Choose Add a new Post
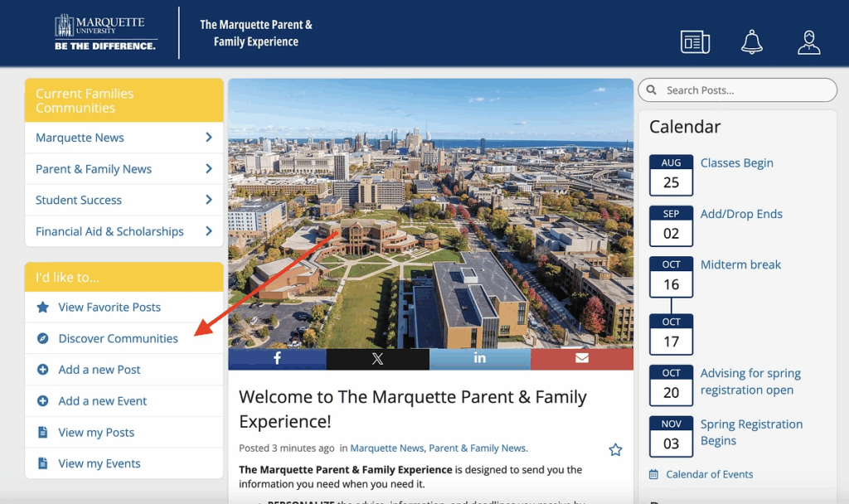The height and width of the screenshot is (504, 849). click(x=99, y=370)
